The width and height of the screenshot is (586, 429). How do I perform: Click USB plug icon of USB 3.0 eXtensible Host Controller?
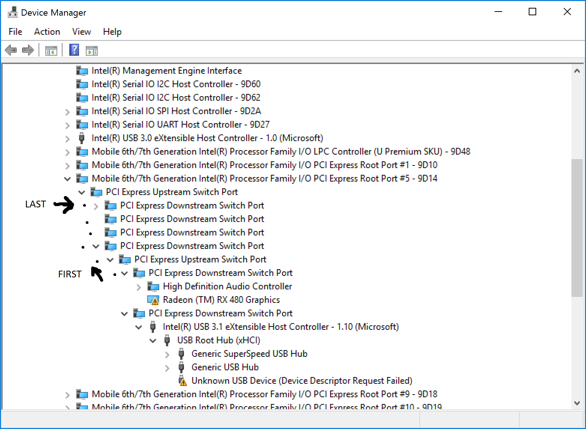(81, 138)
